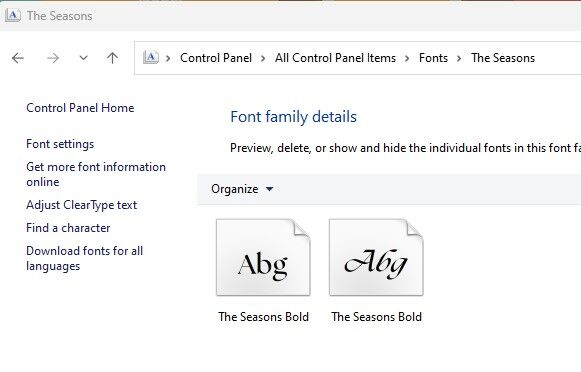Open the recent locations chevron dropdown
Screen dimensions: 581x372
tap(83, 58)
